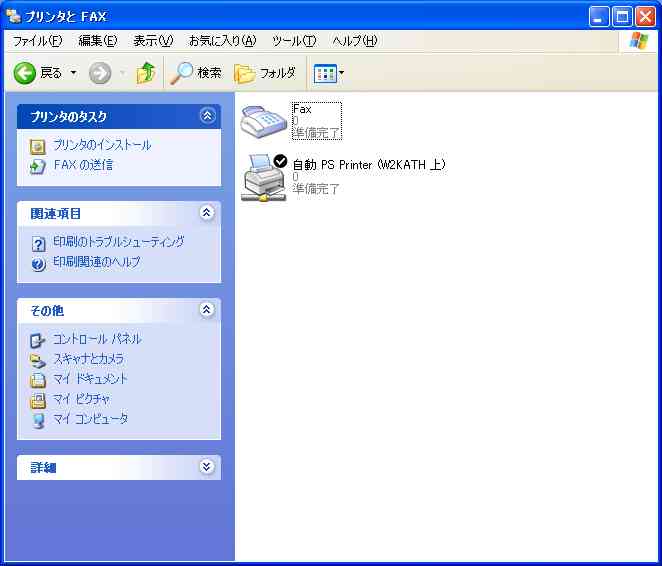Screen dimensions: 662x566
Task: Click the 詳細 panel header title
Action: point(43,468)
